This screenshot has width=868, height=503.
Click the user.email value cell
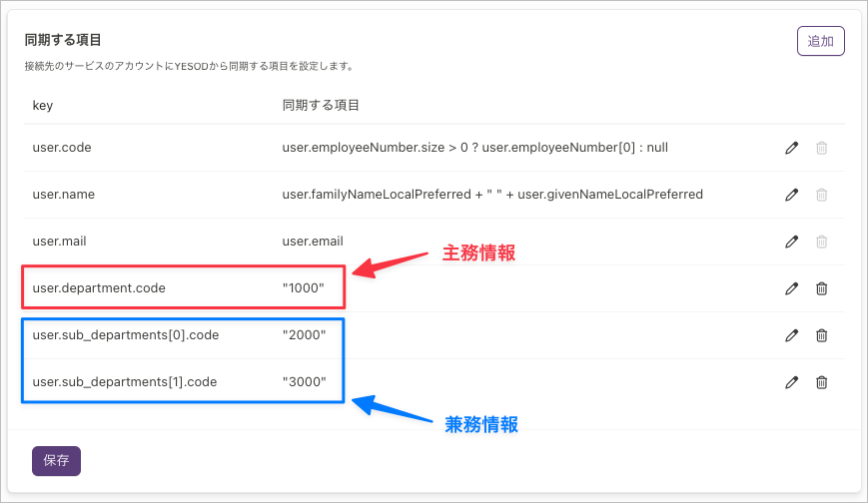[313, 242]
